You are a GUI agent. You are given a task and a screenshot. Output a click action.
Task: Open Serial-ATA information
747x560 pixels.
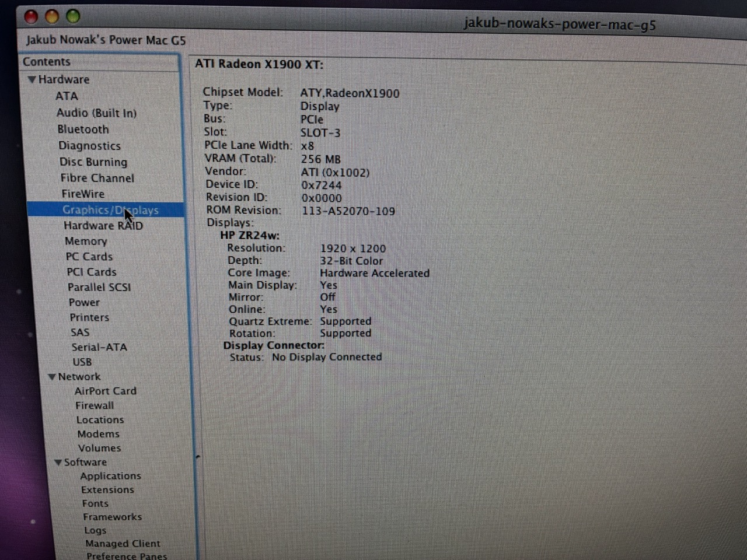coord(99,347)
